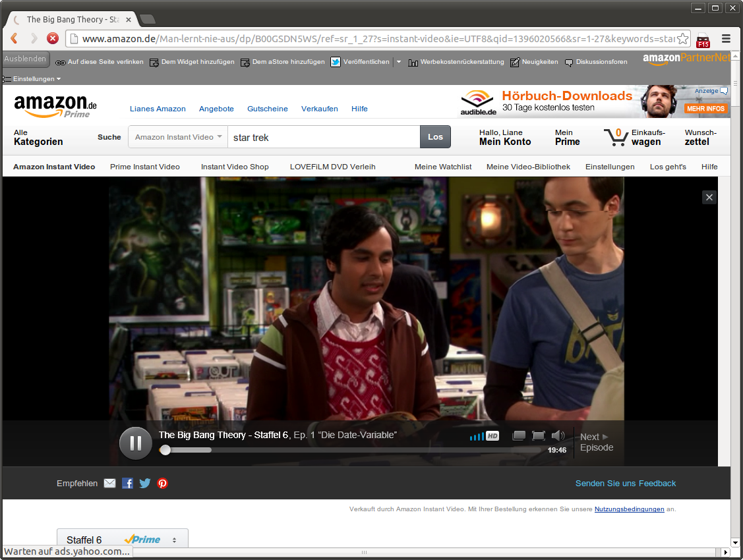Image resolution: width=743 pixels, height=560 pixels.
Task: Pause the video playback
Action: [136, 443]
